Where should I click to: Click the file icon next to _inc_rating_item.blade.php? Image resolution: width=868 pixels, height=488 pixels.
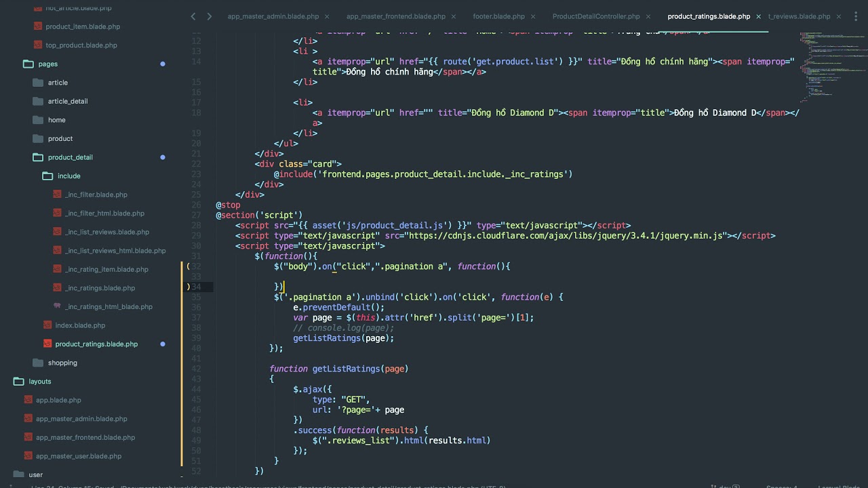point(57,269)
